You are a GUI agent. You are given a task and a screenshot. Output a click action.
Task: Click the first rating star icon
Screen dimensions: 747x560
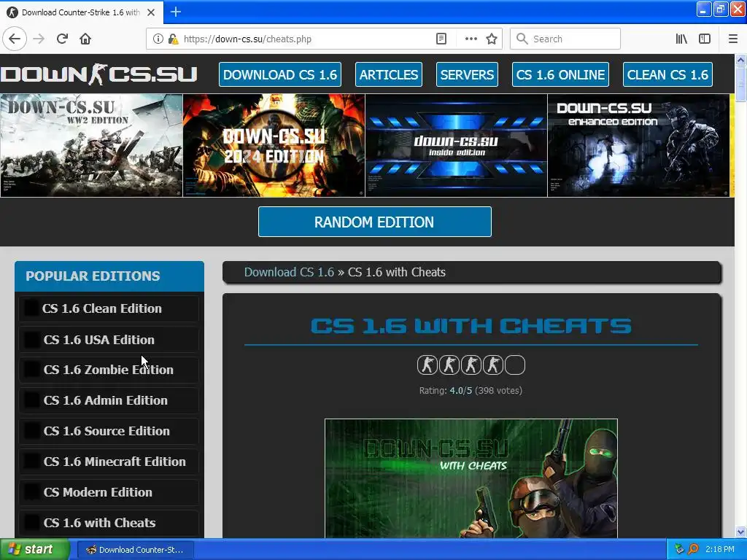pos(427,365)
